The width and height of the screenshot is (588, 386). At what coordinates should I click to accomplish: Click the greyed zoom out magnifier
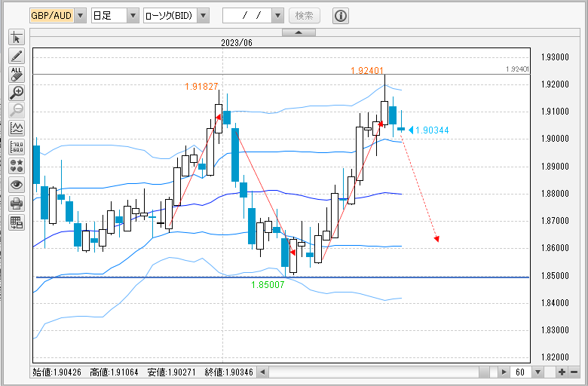pyautogui.click(x=17, y=110)
